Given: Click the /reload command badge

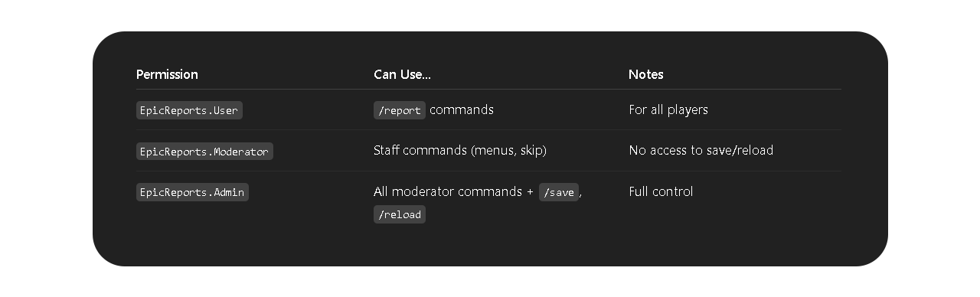Looking at the screenshot, I should click(x=400, y=214).
